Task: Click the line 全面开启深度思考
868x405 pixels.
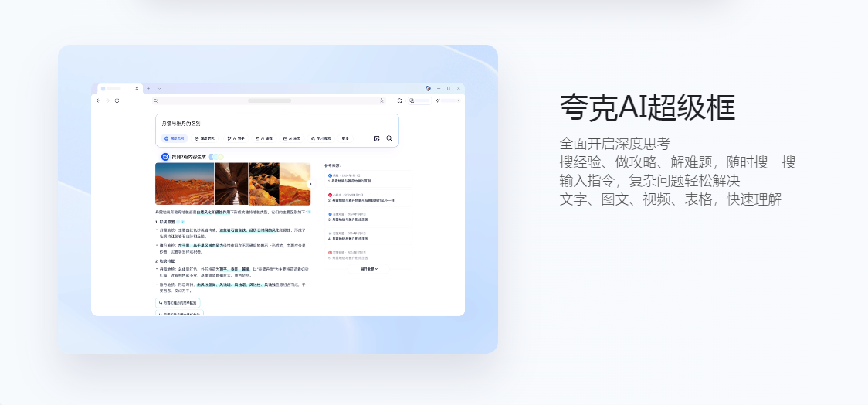Action: (x=615, y=144)
